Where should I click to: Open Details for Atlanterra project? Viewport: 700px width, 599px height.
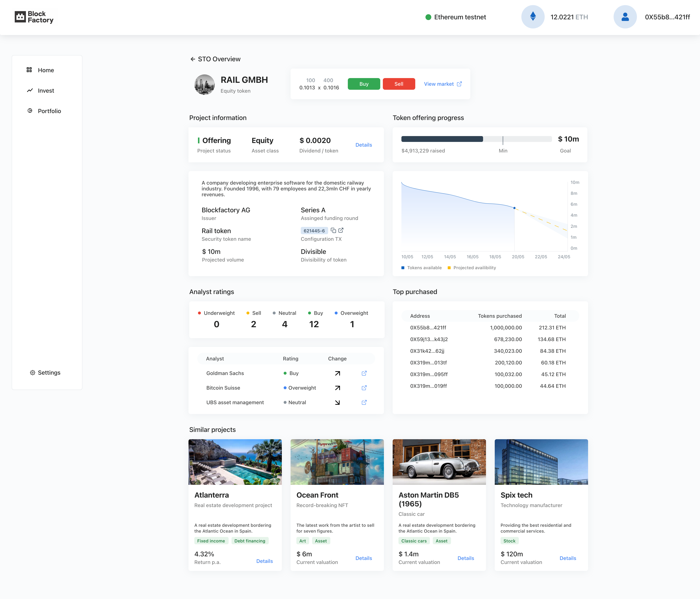point(265,561)
